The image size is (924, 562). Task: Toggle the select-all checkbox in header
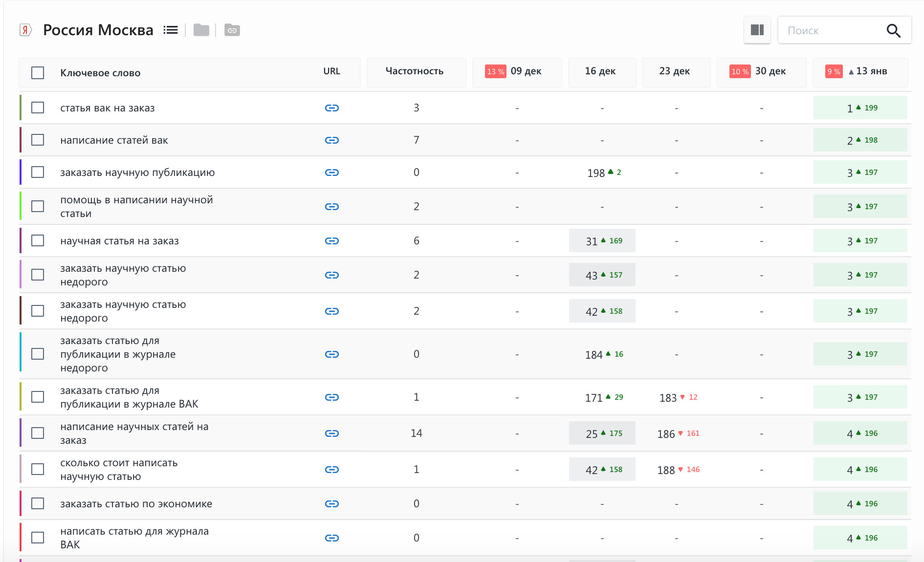pyautogui.click(x=38, y=73)
